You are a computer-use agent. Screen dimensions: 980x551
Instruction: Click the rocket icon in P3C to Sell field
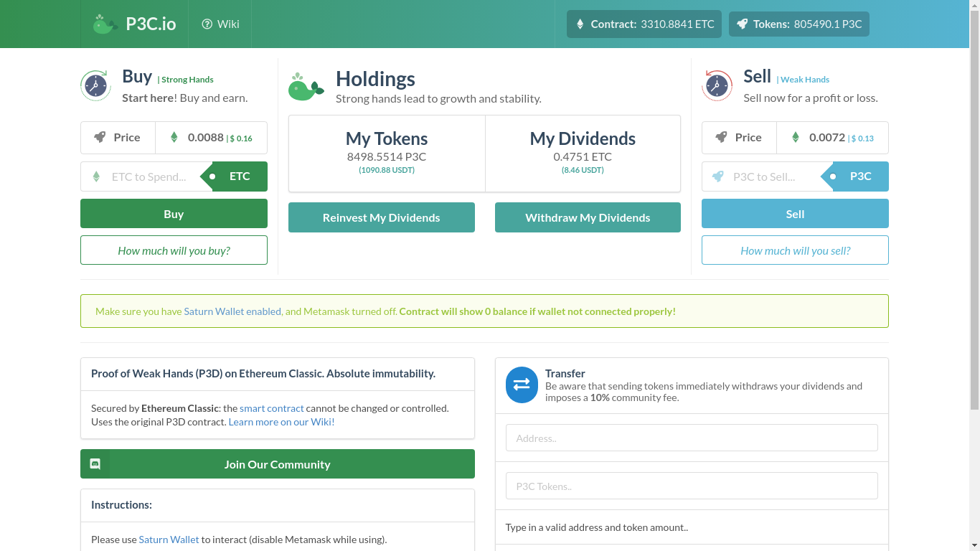[717, 176]
